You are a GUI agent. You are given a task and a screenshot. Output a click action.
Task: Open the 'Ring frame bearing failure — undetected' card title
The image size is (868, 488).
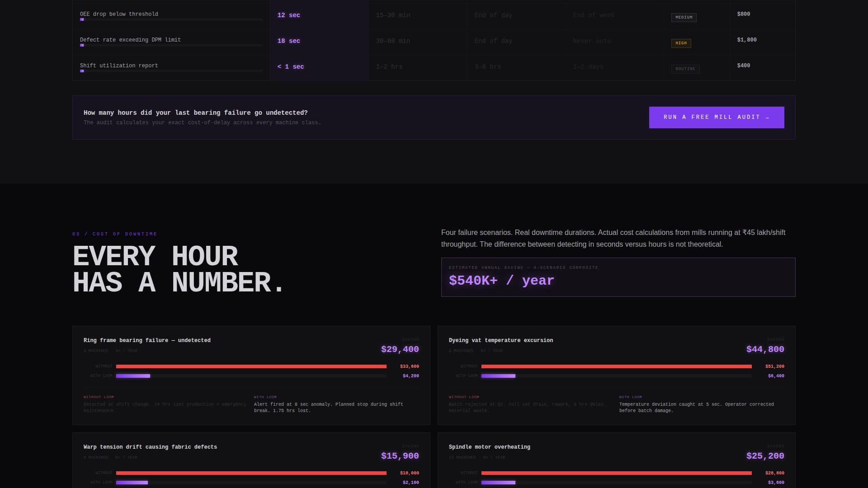tap(147, 340)
